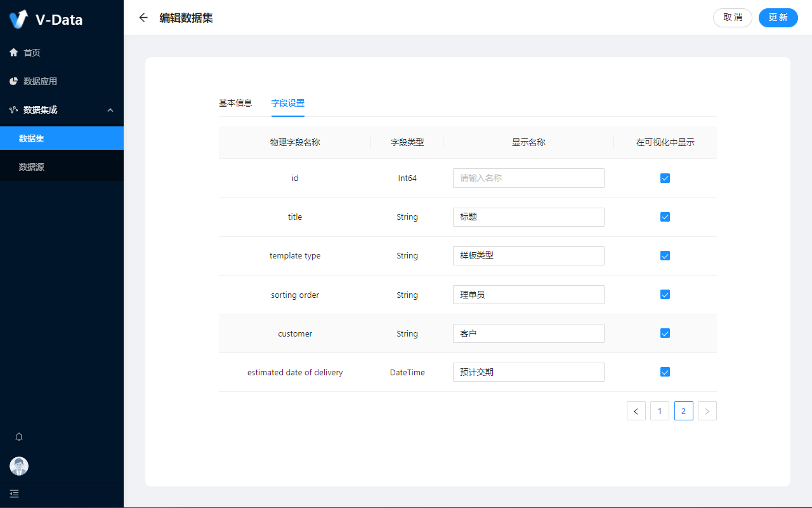812x508 pixels.
Task: Click the 数据应用 pie chart icon
Action: 13,81
